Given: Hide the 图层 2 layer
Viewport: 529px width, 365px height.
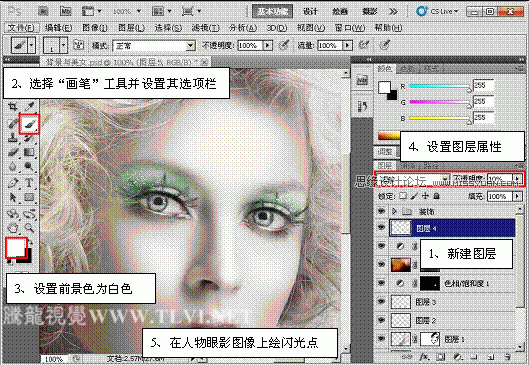Looking at the screenshot, I should coord(381,319).
